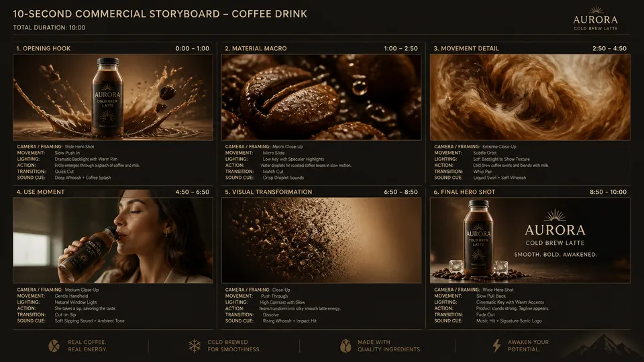Click Dramatic Backlight with Warm Rim text
The height and width of the screenshot is (362, 644).
(86, 159)
